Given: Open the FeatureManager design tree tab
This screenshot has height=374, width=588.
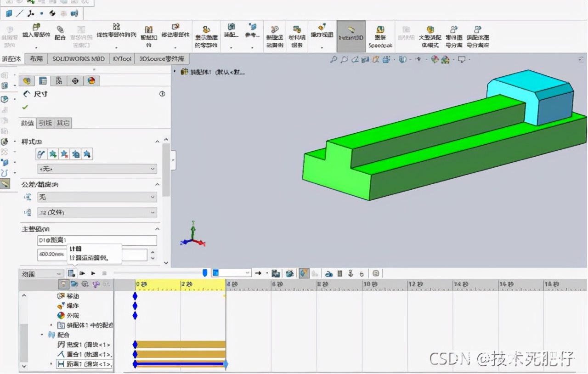Looking at the screenshot, I should click(27, 81).
